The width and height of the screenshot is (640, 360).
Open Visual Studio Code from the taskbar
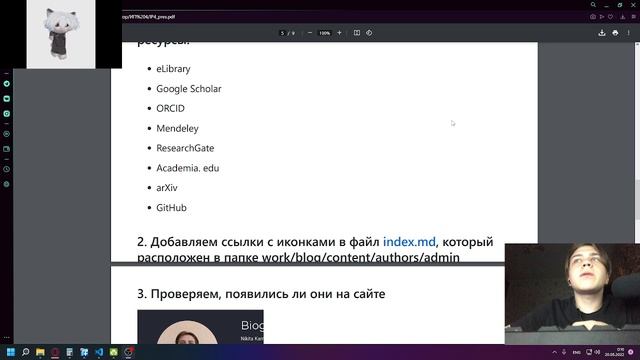pyautogui.click(x=99, y=352)
